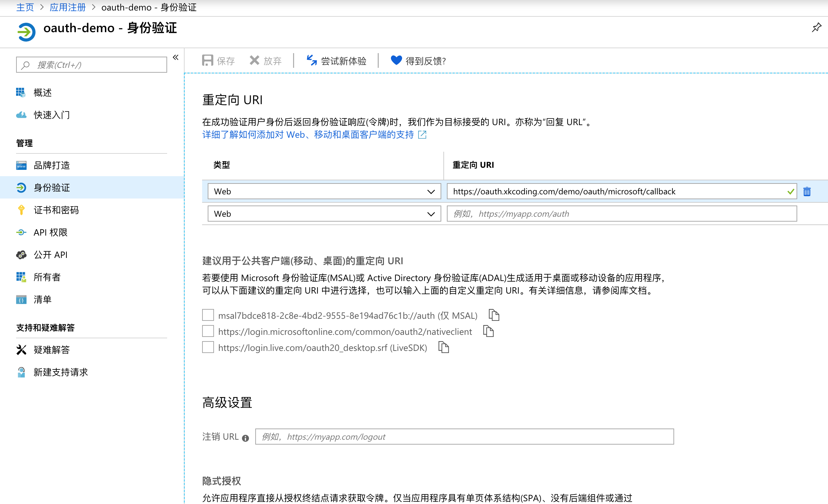828x504 pixels.
Task: Delete the callback redirect URI with trash icon
Action: coord(807,192)
